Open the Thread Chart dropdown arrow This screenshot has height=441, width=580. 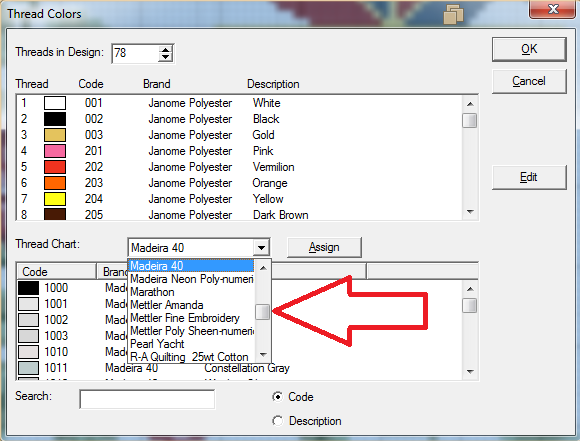click(x=262, y=248)
